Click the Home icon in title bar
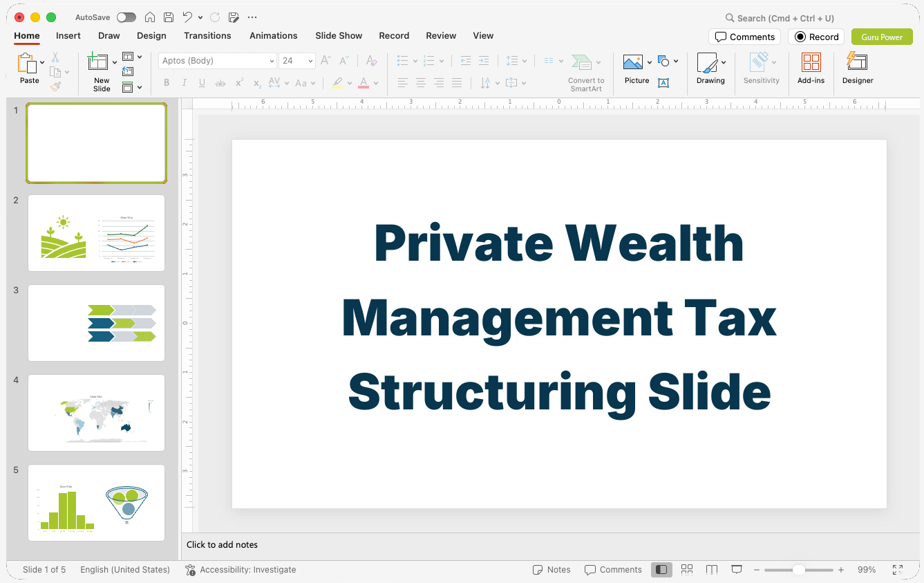The height and width of the screenshot is (583, 924). [x=150, y=17]
